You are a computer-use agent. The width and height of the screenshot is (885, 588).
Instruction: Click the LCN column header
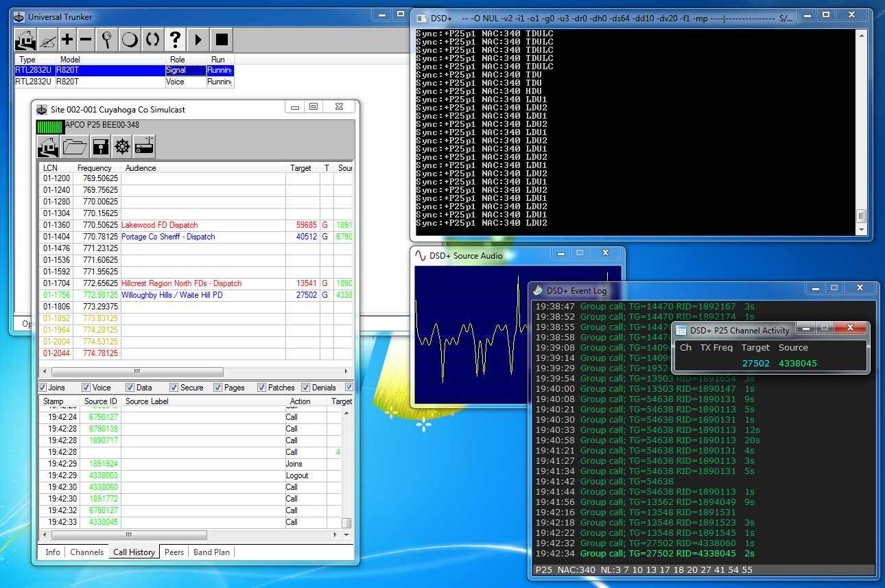coord(56,168)
